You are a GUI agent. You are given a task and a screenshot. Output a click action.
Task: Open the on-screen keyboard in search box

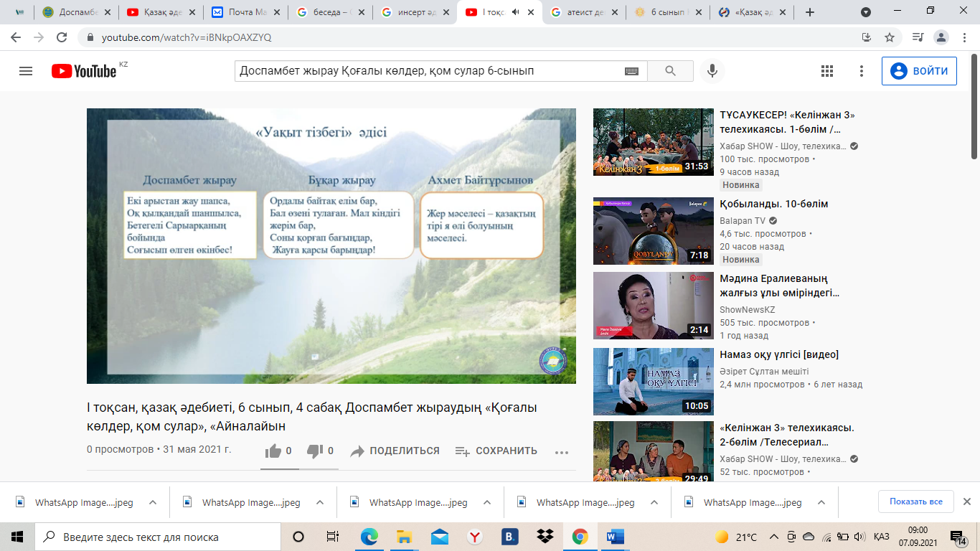point(631,71)
